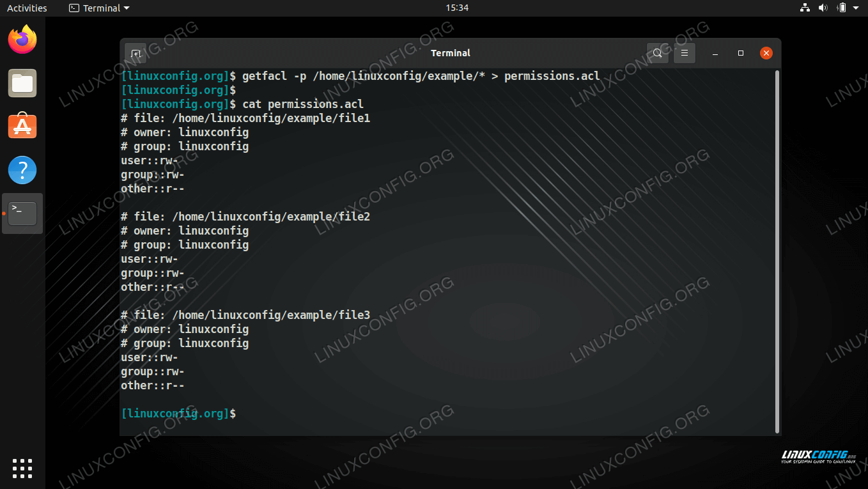Viewport: 868px width, 489px height.
Task: Open the terminal hamburger menu
Action: [x=684, y=53]
